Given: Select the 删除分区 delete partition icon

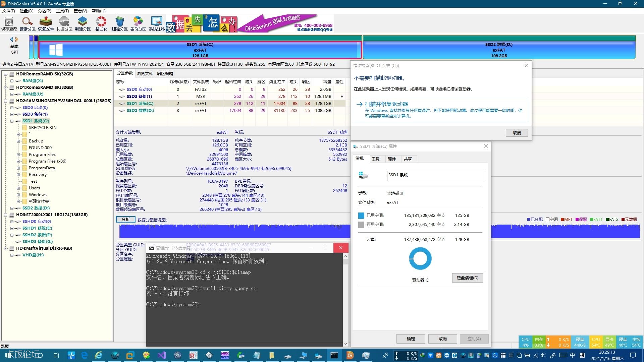Looking at the screenshot, I should (x=120, y=23).
